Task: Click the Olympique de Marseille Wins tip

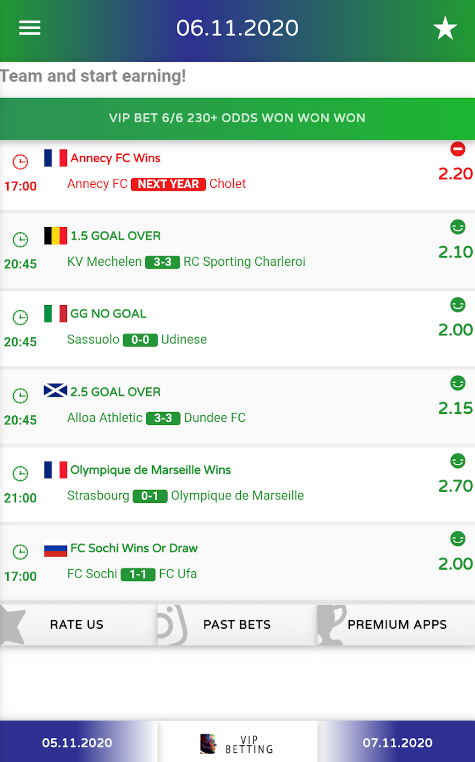Action: (151, 470)
